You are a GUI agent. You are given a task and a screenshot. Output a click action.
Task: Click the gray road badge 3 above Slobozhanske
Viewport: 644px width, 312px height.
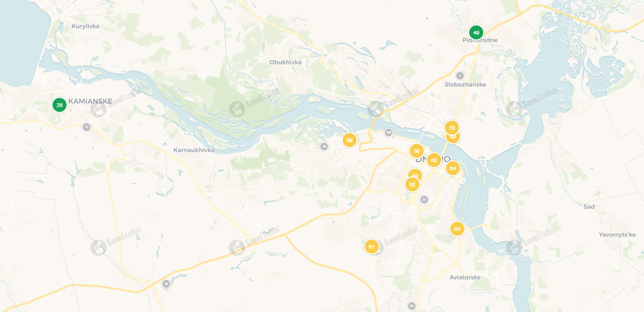460,76
